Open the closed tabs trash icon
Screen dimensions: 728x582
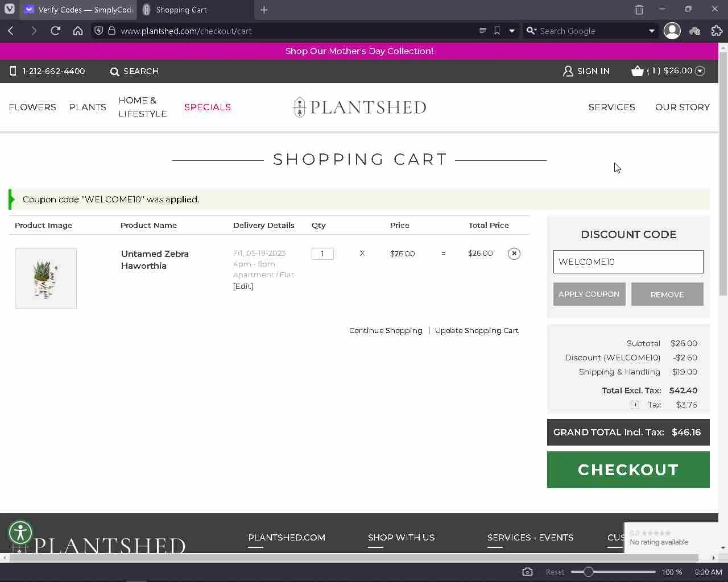point(639,9)
